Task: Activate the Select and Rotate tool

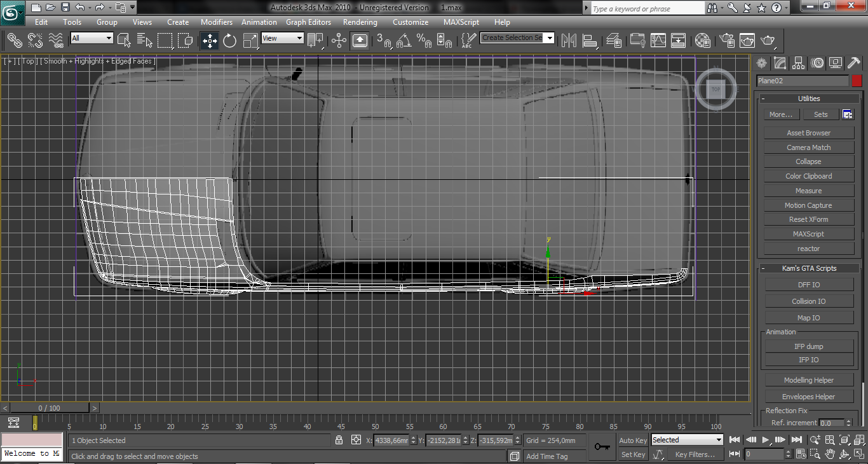Action: 230,41
